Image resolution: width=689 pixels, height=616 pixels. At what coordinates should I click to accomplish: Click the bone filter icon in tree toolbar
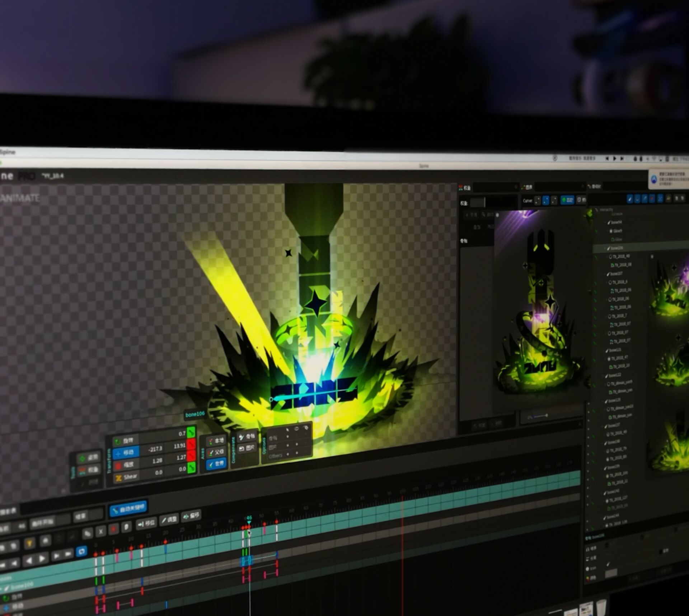(630, 199)
